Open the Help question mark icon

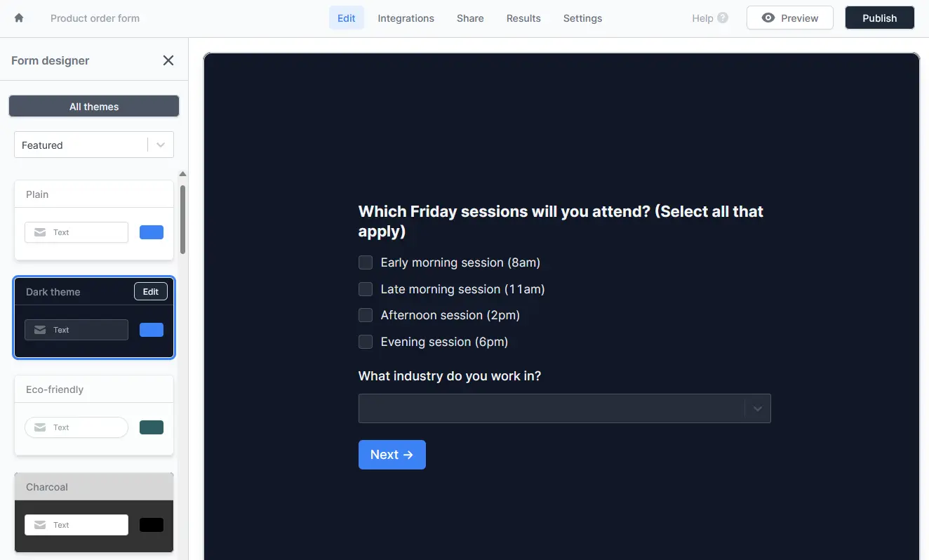[723, 18]
